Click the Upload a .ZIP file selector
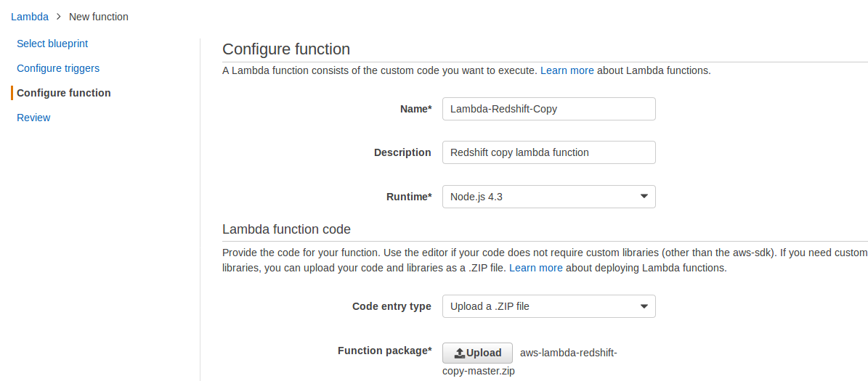 point(538,306)
